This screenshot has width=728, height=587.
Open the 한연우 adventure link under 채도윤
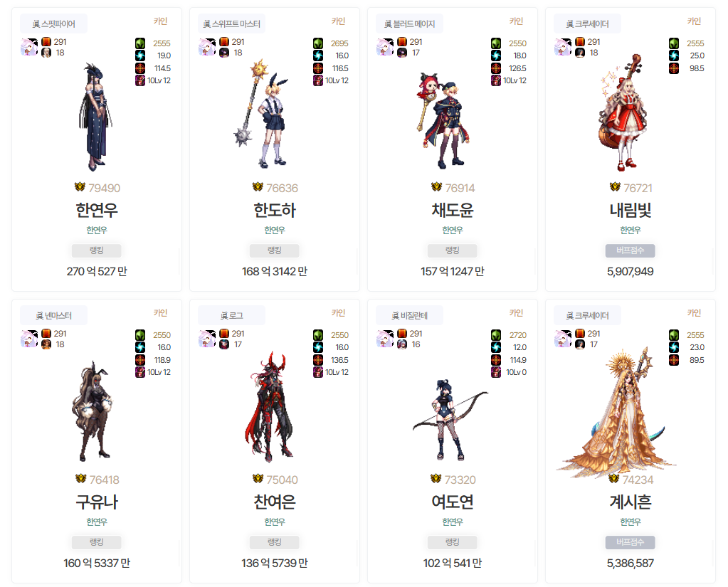[452, 230]
